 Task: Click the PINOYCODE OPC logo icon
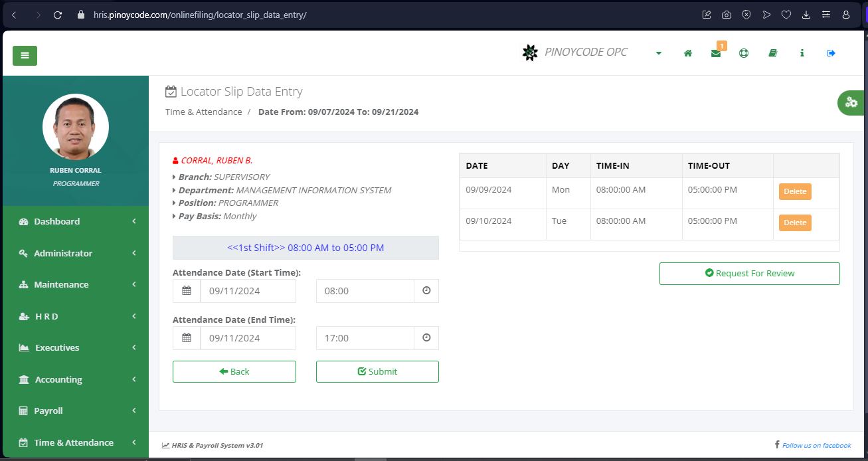point(530,53)
